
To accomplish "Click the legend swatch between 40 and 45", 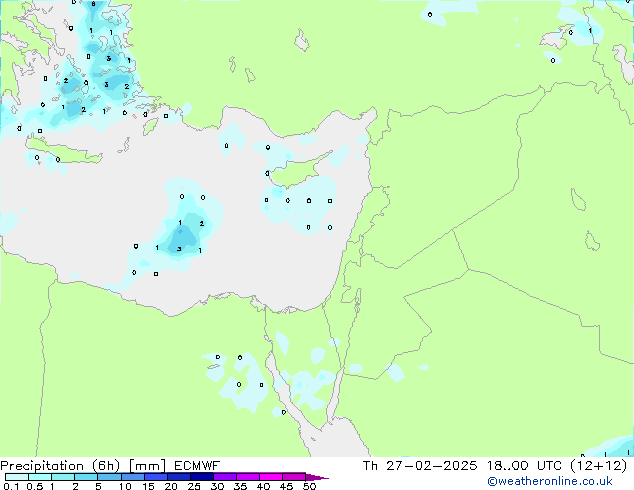I will tap(271, 477).
